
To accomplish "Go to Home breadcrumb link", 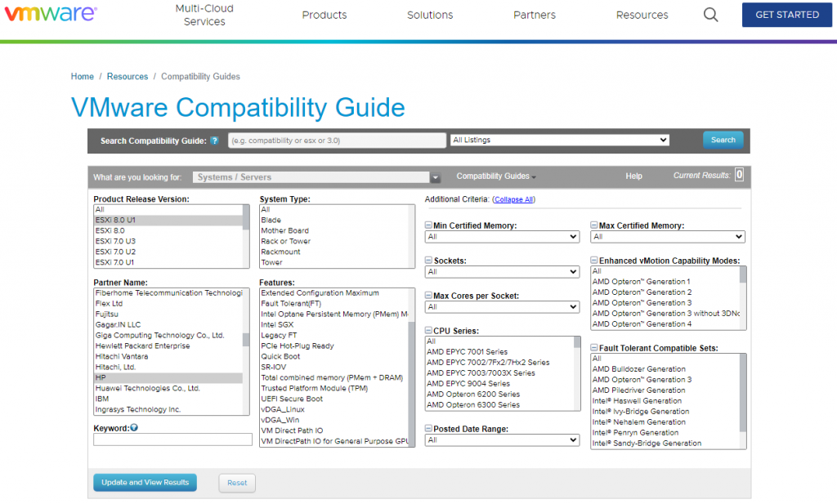I will click(x=83, y=76).
